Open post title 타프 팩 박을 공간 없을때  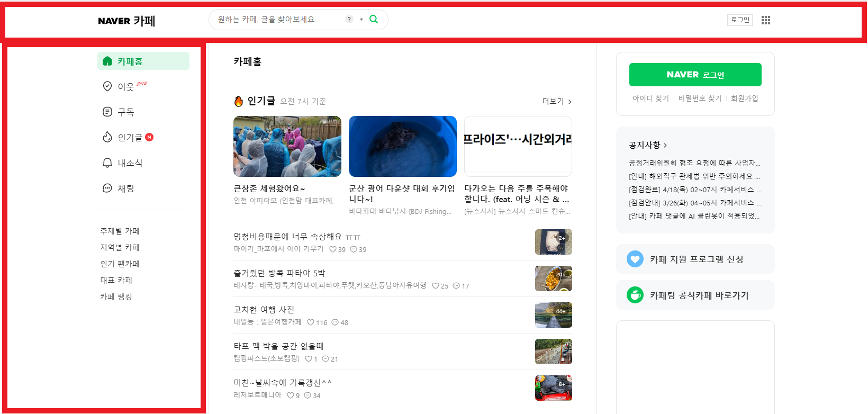pyautogui.click(x=279, y=346)
